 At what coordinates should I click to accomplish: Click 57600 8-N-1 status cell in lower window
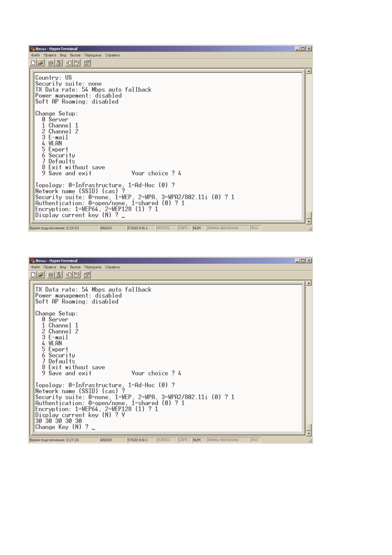pos(141,440)
